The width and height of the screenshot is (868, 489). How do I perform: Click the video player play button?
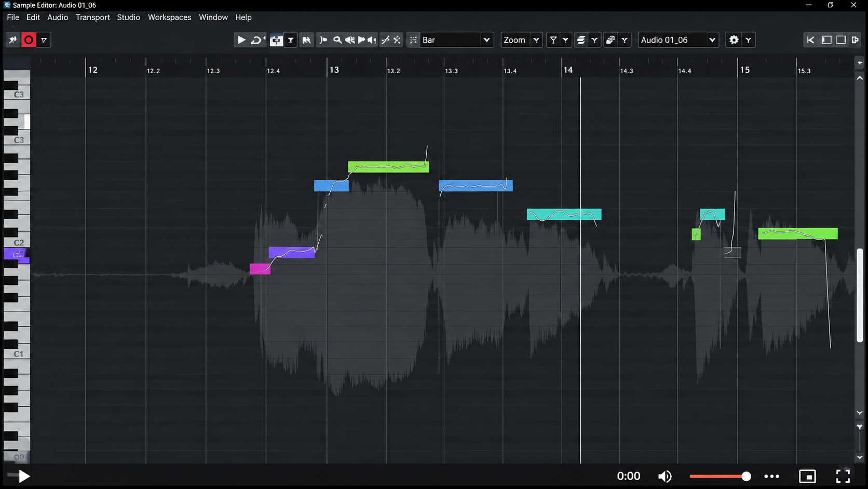tap(24, 476)
